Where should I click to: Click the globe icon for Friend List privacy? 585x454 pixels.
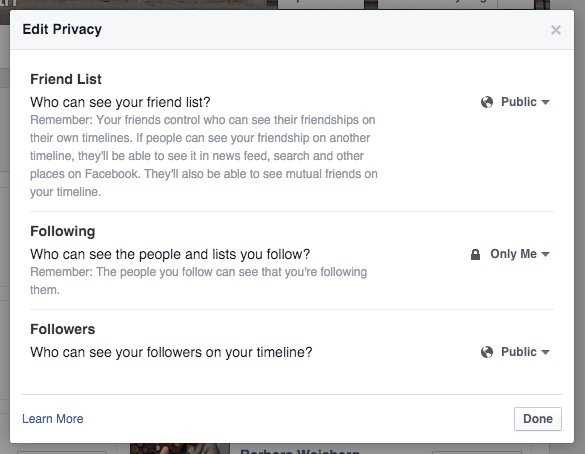[487, 102]
